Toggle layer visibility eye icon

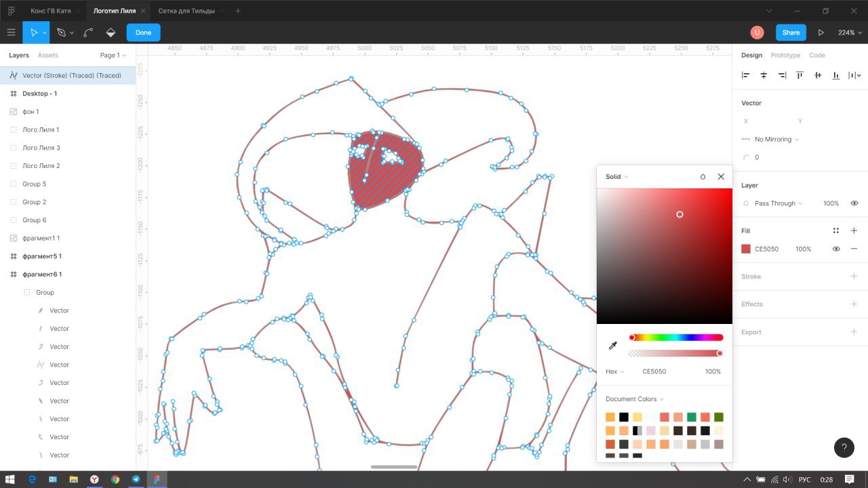tap(854, 203)
